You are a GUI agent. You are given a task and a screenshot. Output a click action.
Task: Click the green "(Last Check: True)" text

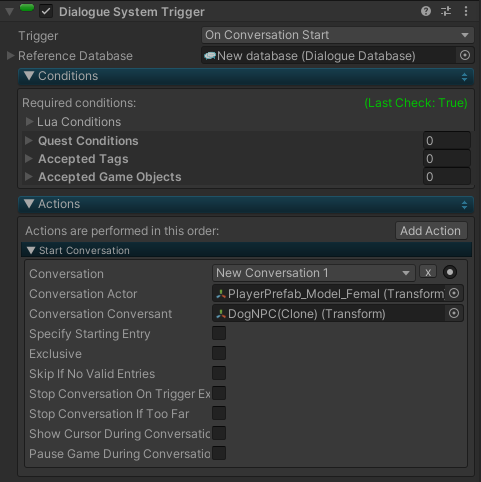coord(416,103)
